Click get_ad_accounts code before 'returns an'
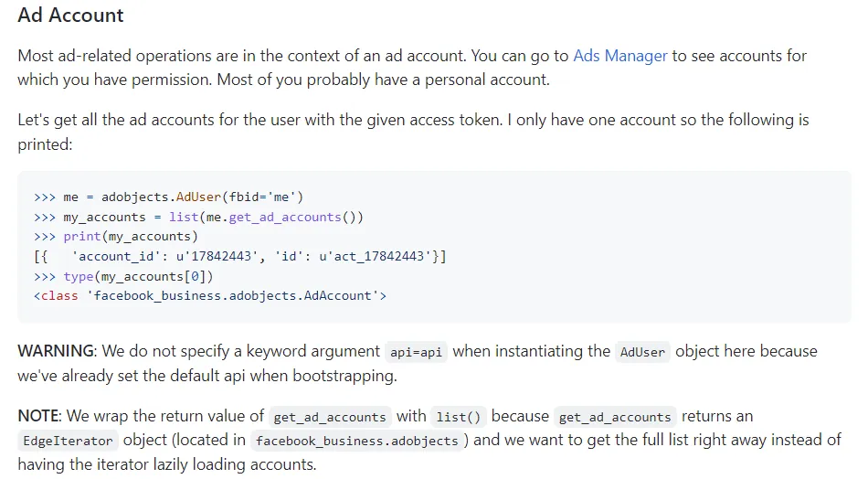Viewport: 868px width, 479px height. click(x=616, y=417)
